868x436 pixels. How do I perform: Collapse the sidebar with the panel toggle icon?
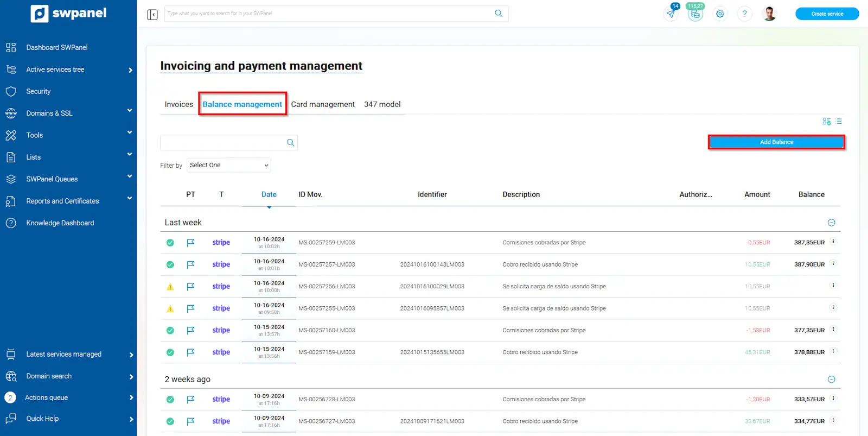pos(152,14)
